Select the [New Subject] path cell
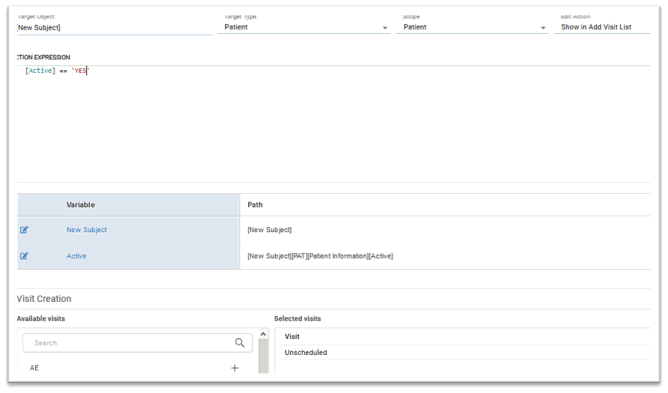This screenshot has width=668, height=393. point(269,230)
